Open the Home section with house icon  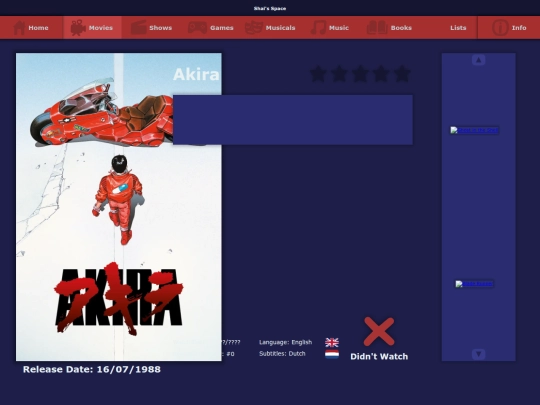tap(31, 28)
